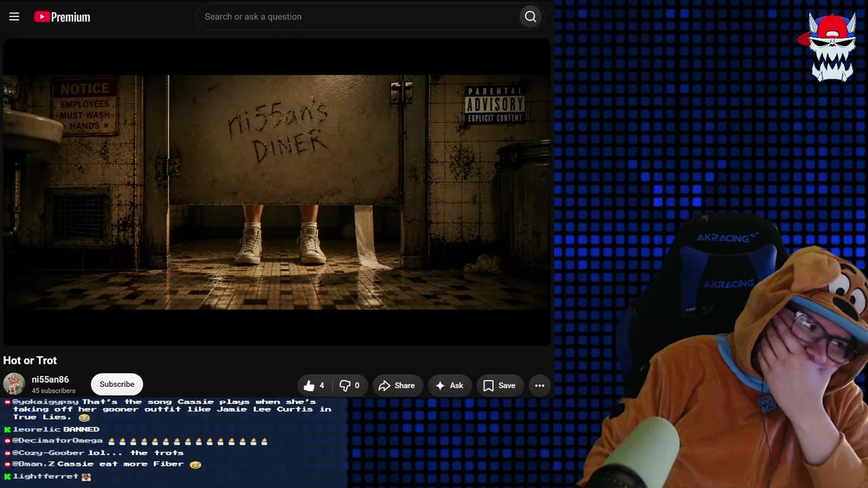Open the Ask AI assistant button
Screen dimensions: 868x488
450,386
